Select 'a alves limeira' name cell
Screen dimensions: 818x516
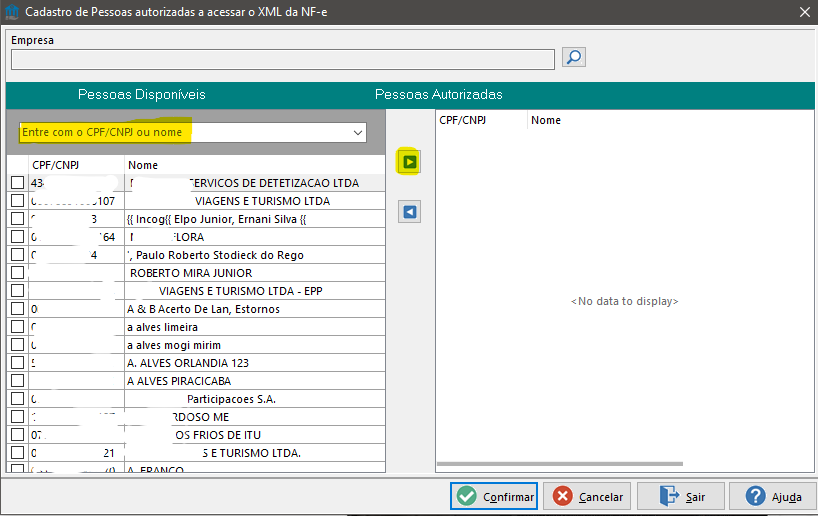tap(255, 327)
